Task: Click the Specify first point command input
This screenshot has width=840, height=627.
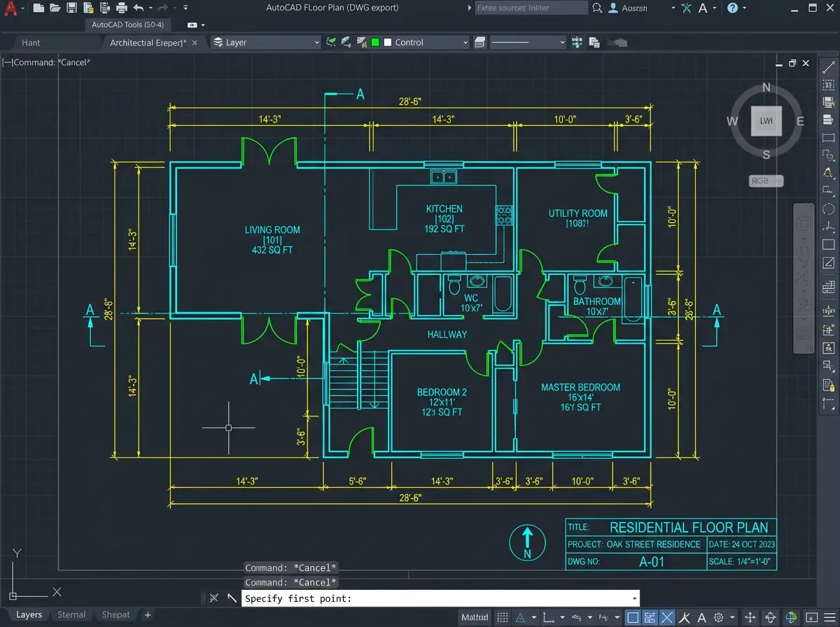Action: tap(440, 598)
